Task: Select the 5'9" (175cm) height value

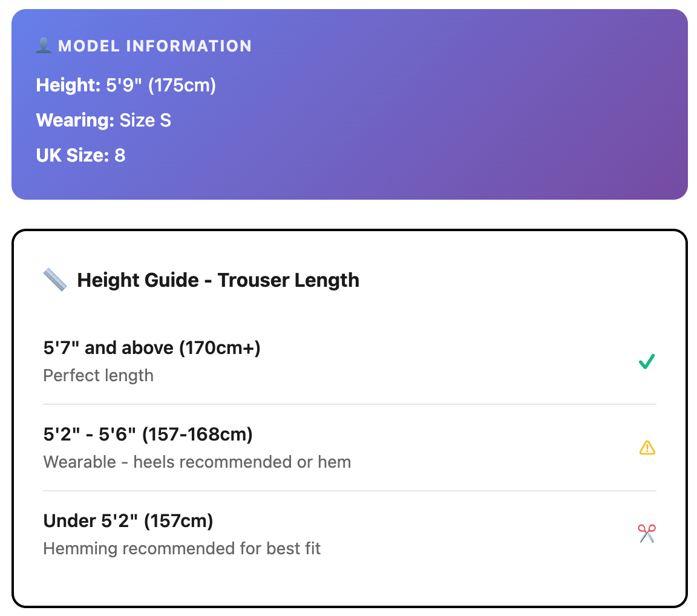Action: pos(161,85)
